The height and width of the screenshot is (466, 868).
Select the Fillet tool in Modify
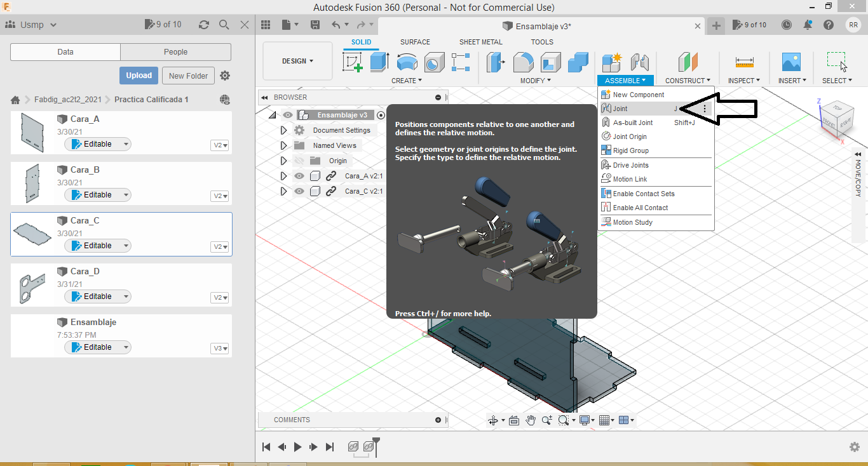coord(523,62)
